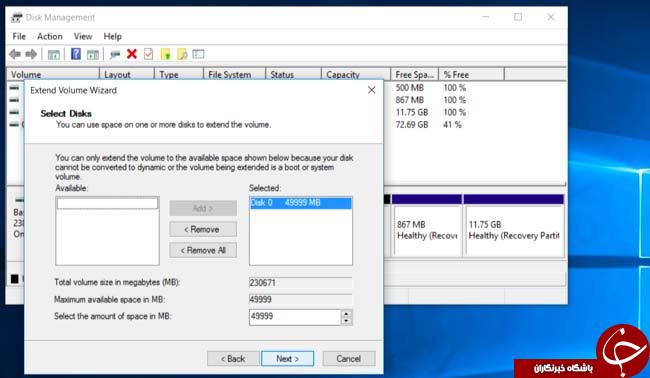Viewport: 650px width, 378px height.
Task: Click the empty Available disks list box
Action: coord(107,231)
